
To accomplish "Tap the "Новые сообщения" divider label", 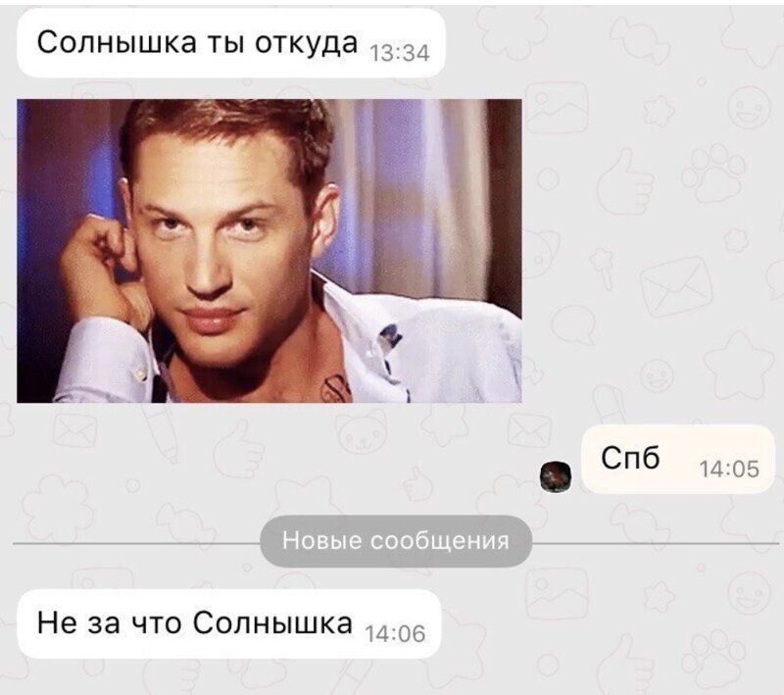I will [x=396, y=541].
